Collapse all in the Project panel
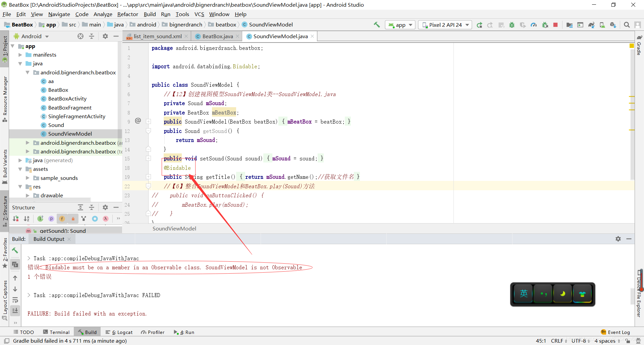 point(92,36)
